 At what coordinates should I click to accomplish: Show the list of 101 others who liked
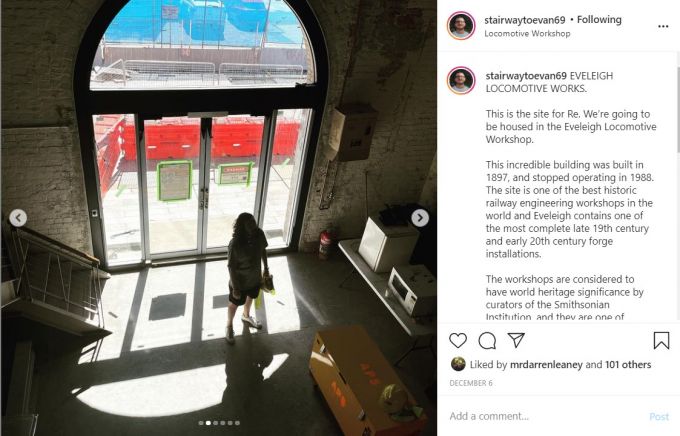(628, 364)
